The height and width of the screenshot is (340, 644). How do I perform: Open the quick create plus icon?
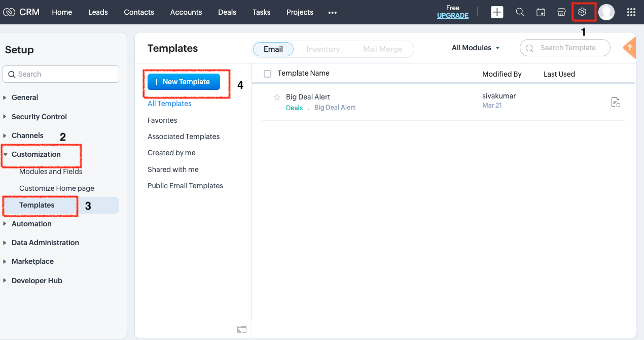click(x=497, y=12)
